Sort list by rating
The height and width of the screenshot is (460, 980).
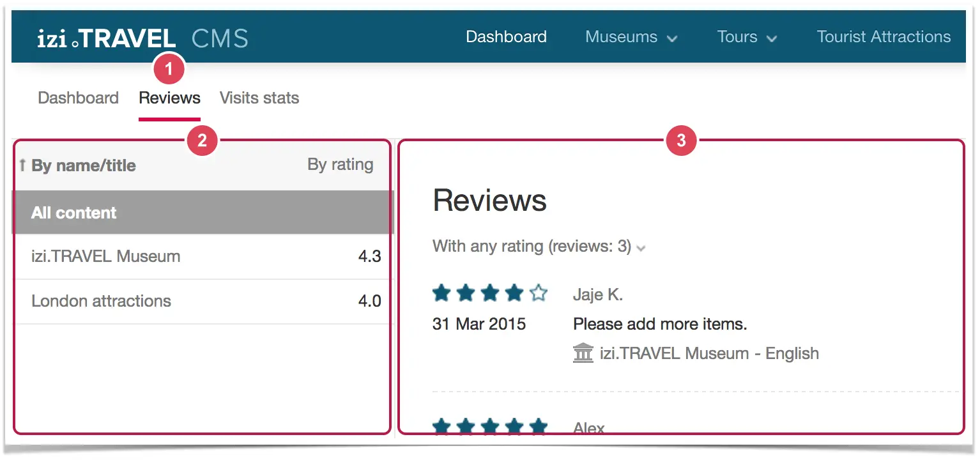click(341, 164)
